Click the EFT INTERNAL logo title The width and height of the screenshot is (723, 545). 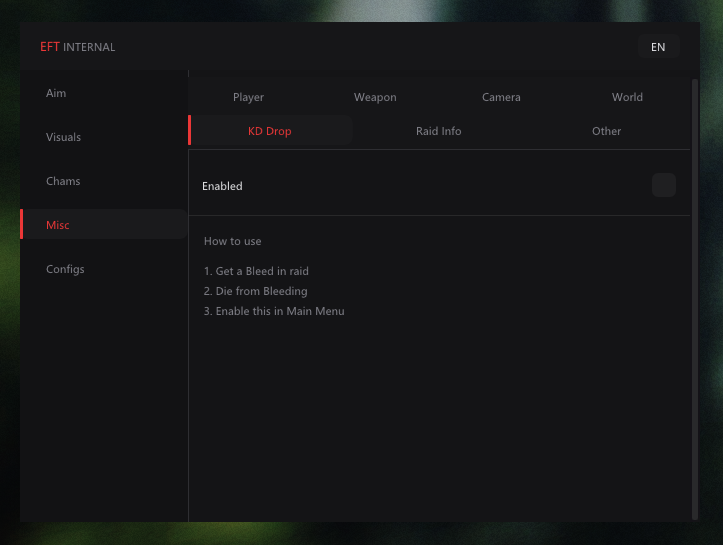point(77,47)
